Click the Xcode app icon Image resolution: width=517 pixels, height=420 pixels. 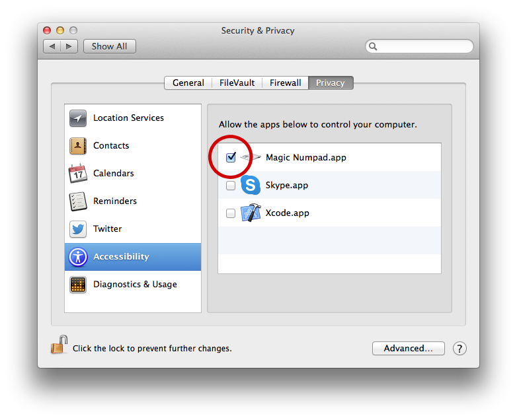251,213
